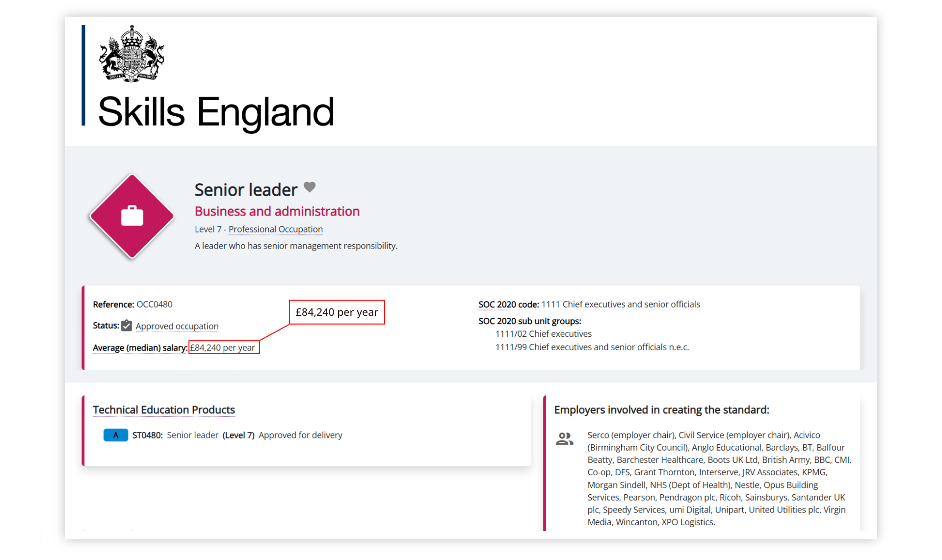Viewport: 942px width, 560px height.
Task: Click the outlined £84,240 salary value
Action: (223, 348)
